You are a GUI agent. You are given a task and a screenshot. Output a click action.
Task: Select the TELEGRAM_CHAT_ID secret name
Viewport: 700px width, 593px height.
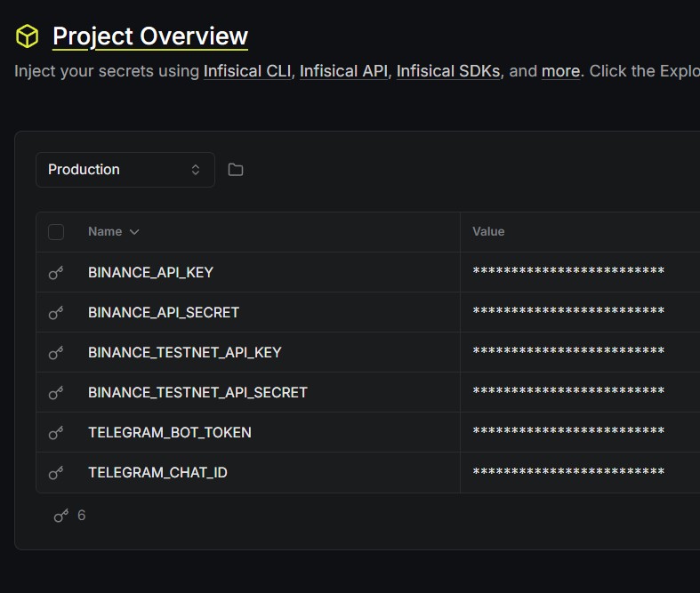pyautogui.click(x=157, y=472)
